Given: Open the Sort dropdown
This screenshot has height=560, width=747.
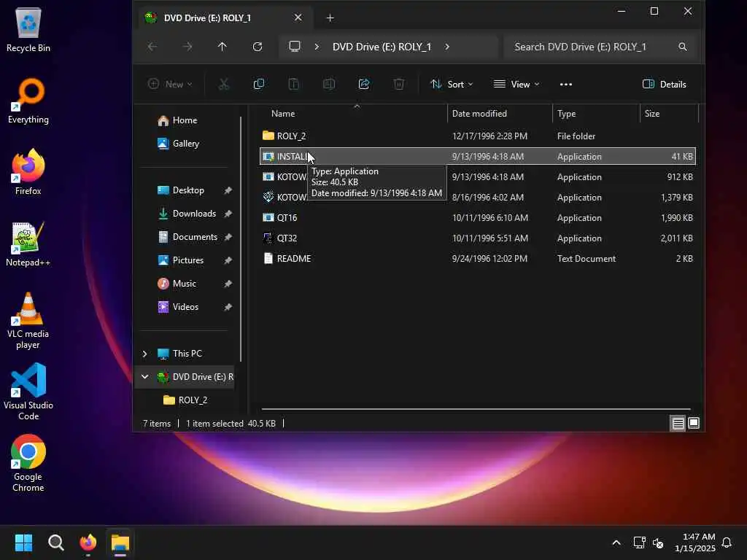Looking at the screenshot, I should point(452,85).
